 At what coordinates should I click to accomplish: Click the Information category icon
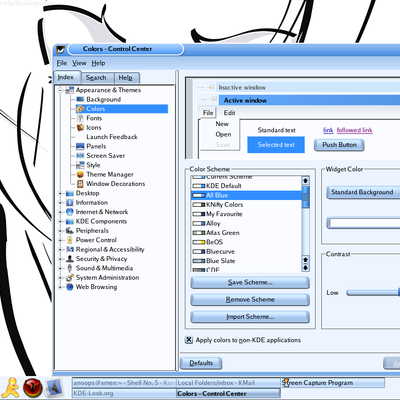[69, 202]
